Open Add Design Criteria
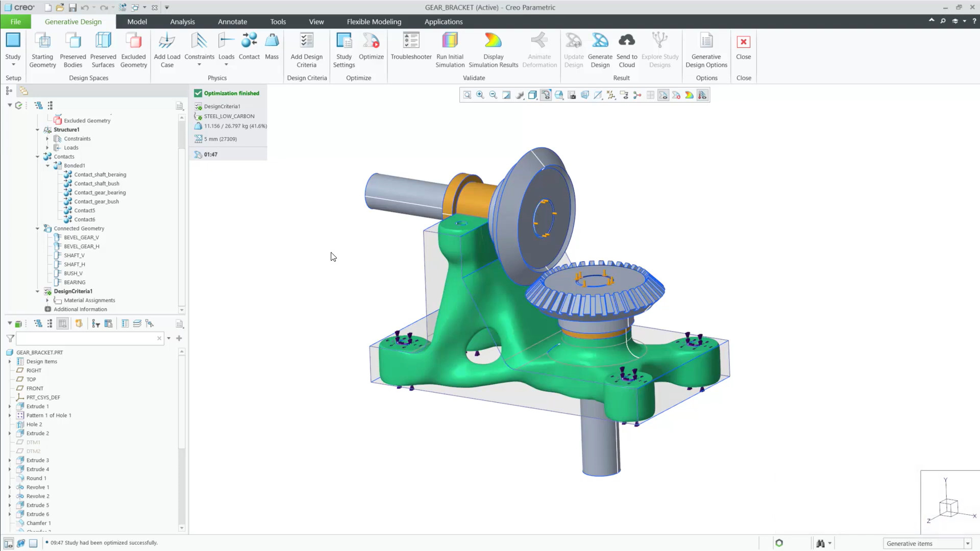Screen dimensions: 980x551 [x=307, y=49]
